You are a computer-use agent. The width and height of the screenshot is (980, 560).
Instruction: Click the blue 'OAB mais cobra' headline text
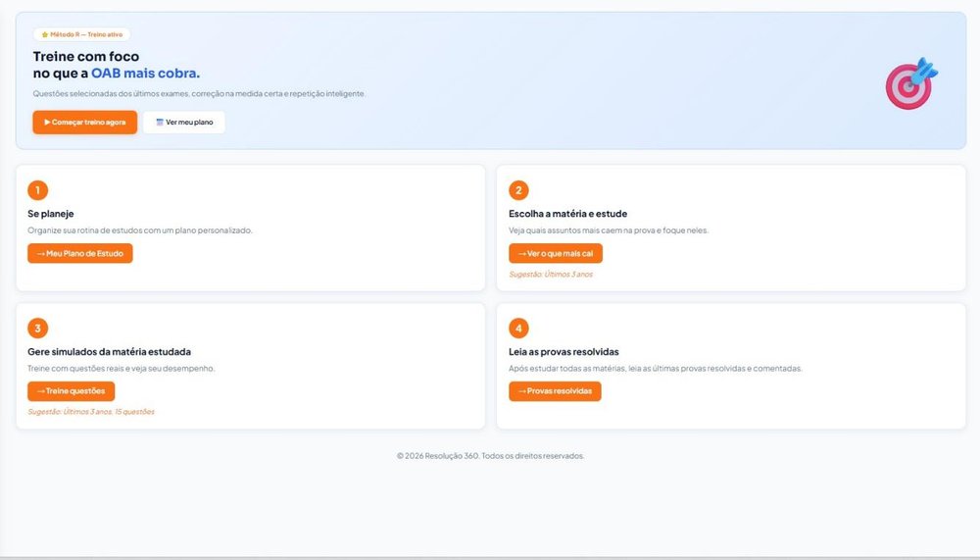[x=145, y=74]
